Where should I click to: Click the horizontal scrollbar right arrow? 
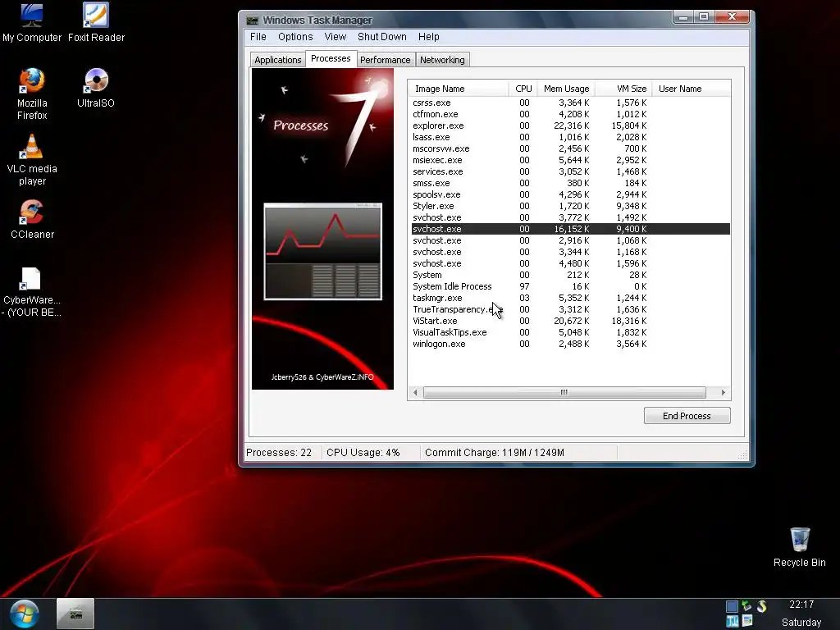pos(724,393)
